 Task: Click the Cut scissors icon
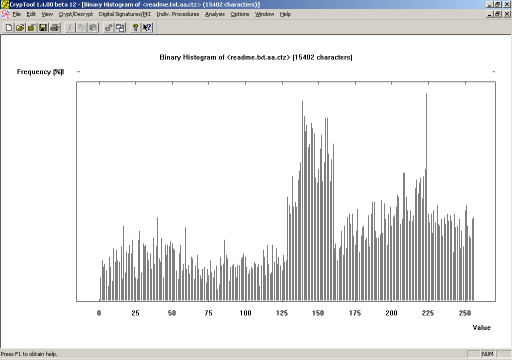pyautogui.click(x=70, y=27)
